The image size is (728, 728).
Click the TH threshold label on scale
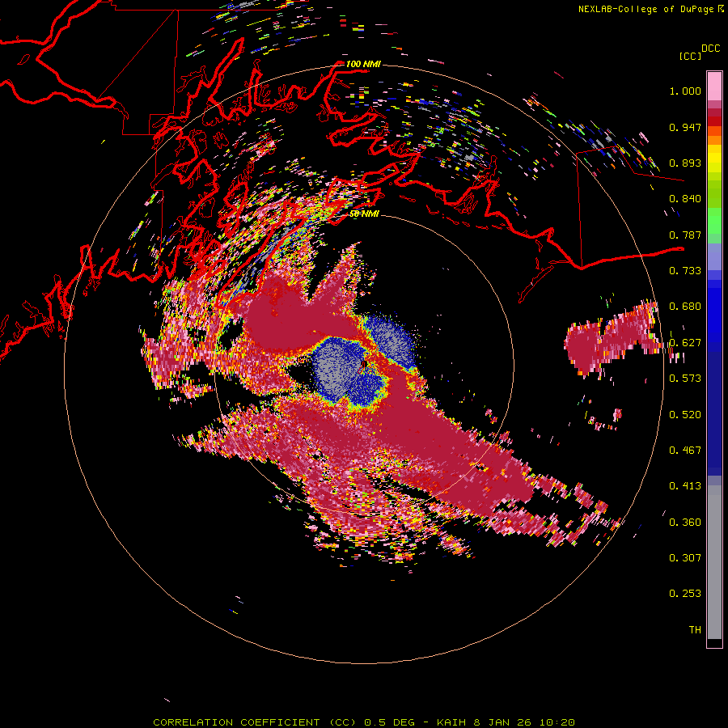(695, 630)
